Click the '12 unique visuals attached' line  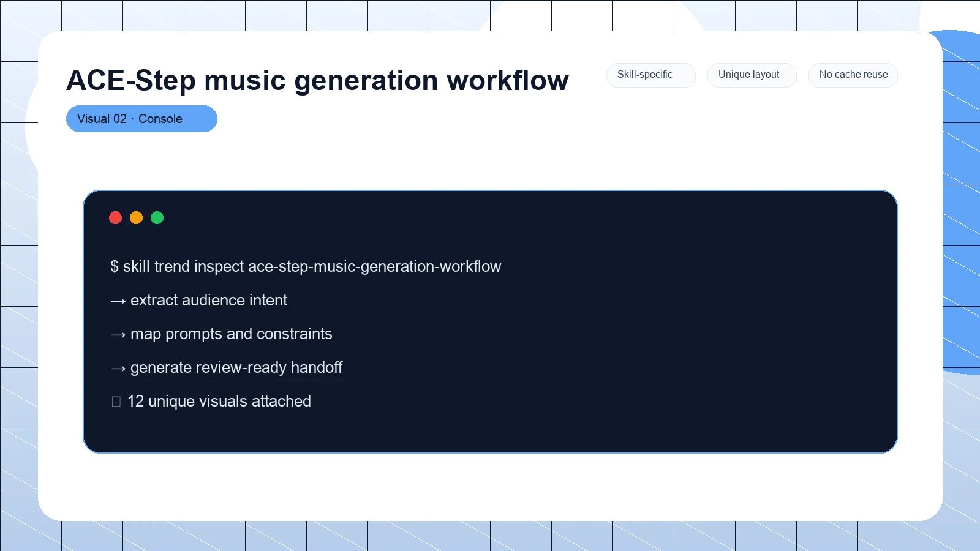click(x=211, y=401)
